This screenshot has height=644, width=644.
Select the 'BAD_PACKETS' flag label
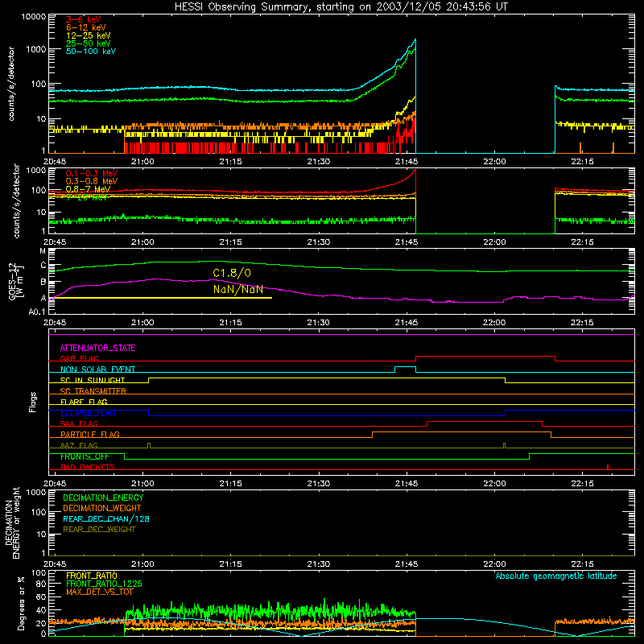pos(88,468)
